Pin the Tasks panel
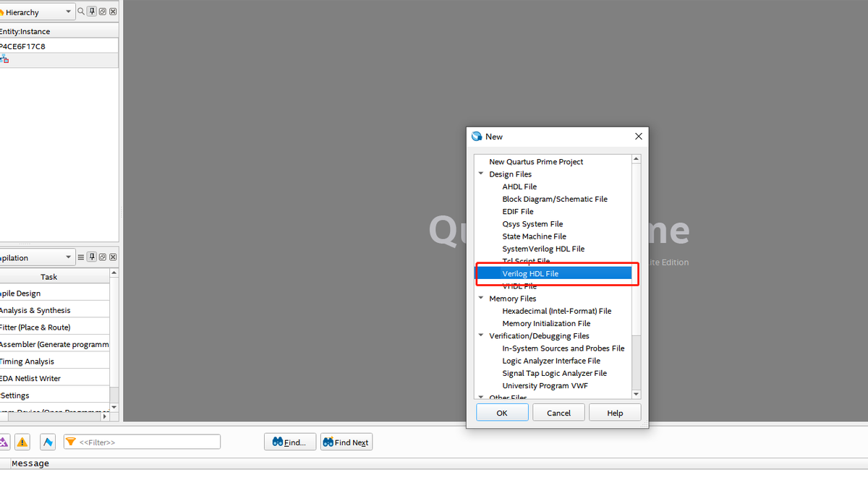 tap(92, 257)
